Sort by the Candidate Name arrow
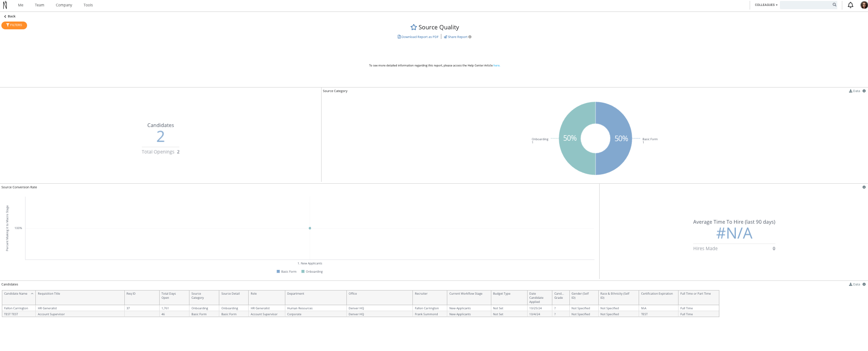Image resolution: width=868 pixels, height=351 pixels. point(32,294)
